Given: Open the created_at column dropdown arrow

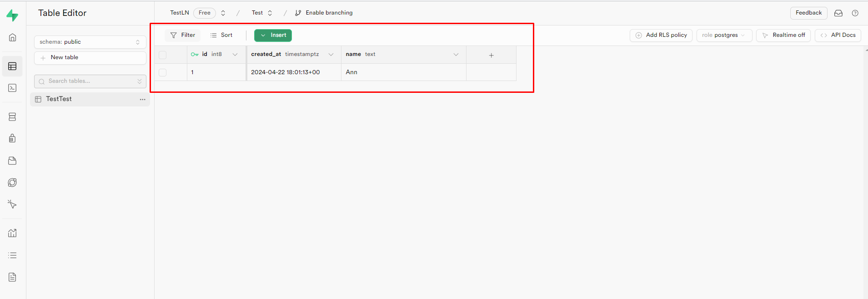Looking at the screenshot, I should 331,55.
